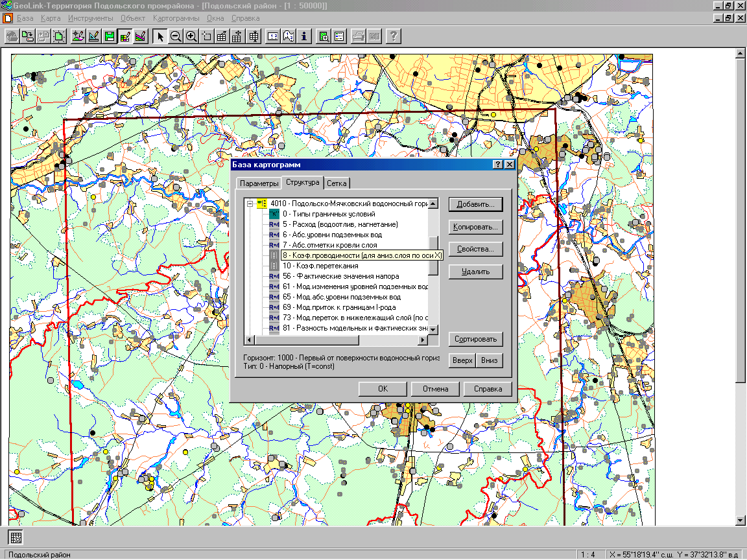Click the legend list toolbar icon

coord(339,36)
